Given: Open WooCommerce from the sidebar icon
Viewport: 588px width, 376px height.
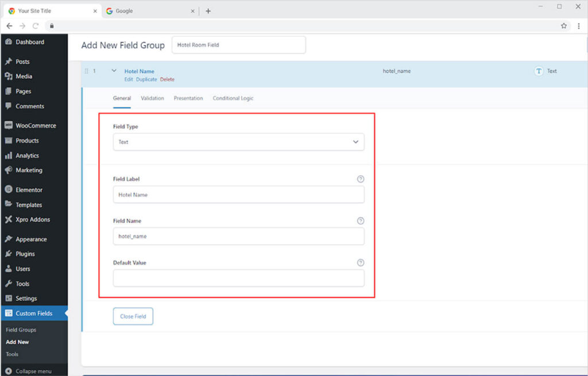Looking at the screenshot, I should pos(8,126).
